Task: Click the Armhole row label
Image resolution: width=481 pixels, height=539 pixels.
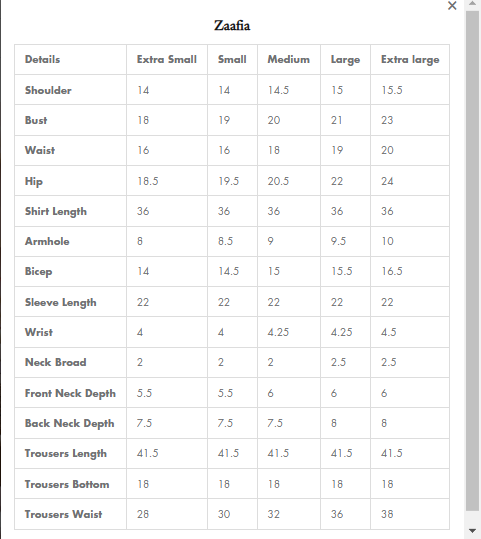Action: tap(47, 241)
